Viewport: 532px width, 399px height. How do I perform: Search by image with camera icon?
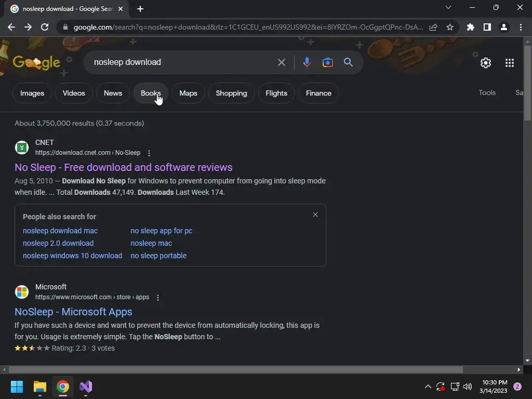[x=327, y=62]
